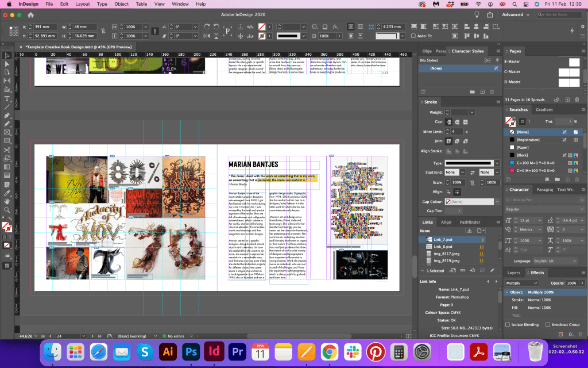Tick the Knockout Group checkbox
Image resolution: width=588 pixels, height=368 pixels.
[x=547, y=325]
